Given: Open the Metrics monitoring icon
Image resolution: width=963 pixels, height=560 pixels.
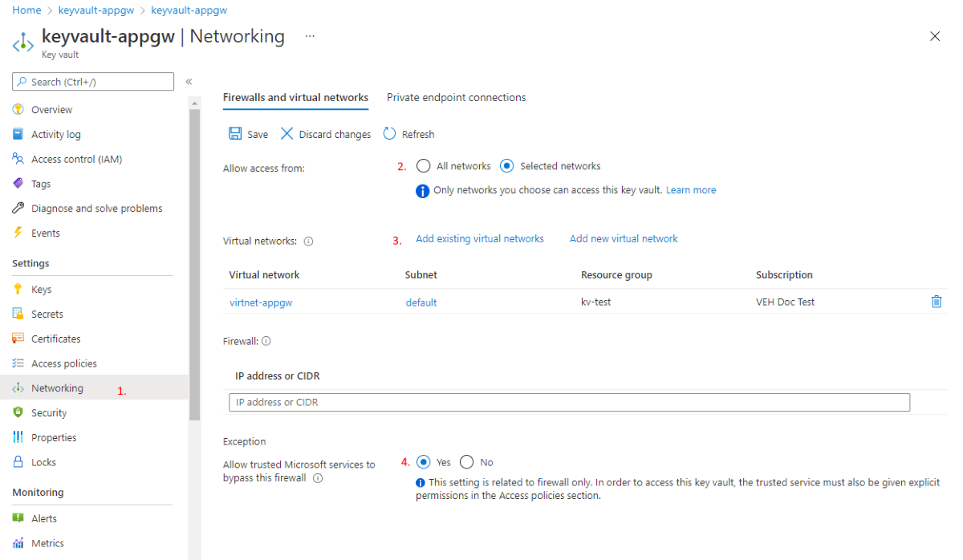Looking at the screenshot, I should click(x=18, y=543).
